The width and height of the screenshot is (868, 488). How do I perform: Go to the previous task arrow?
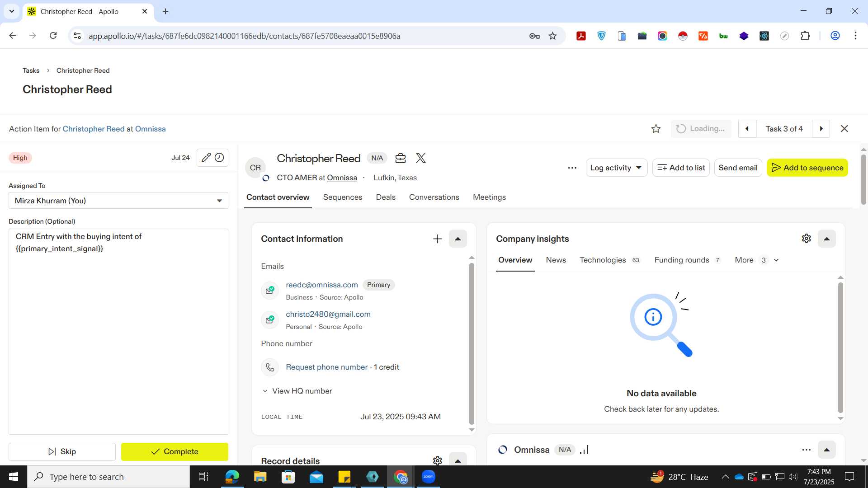pyautogui.click(x=747, y=129)
